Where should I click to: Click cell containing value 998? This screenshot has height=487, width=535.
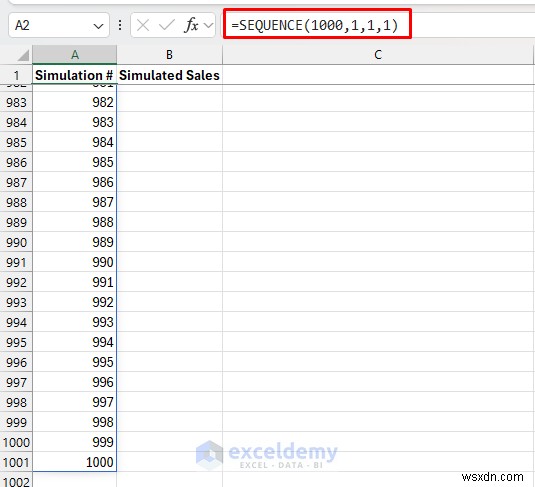[75, 422]
